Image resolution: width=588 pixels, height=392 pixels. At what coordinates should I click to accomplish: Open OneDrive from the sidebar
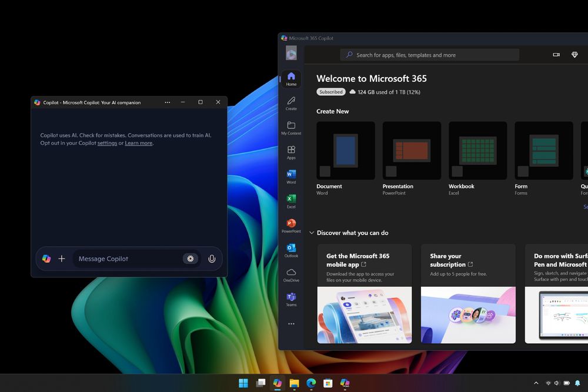click(x=291, y=275)
